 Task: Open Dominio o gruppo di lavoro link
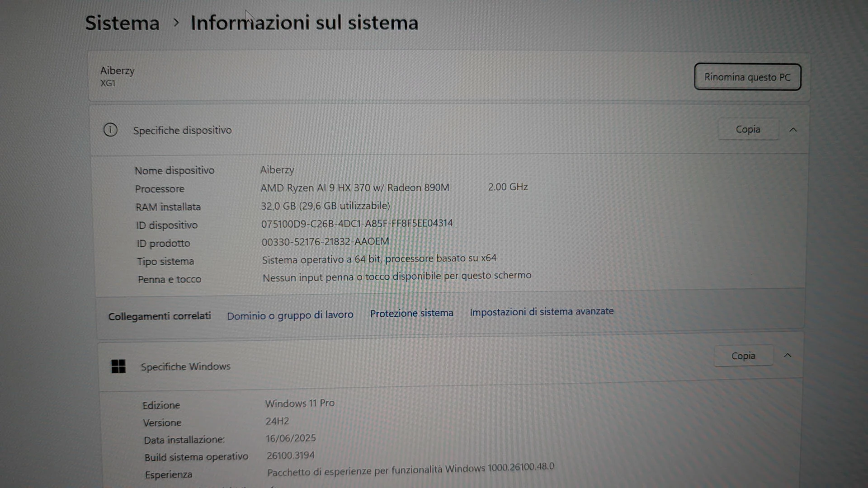pyautogui.click(x=290, y=315)
